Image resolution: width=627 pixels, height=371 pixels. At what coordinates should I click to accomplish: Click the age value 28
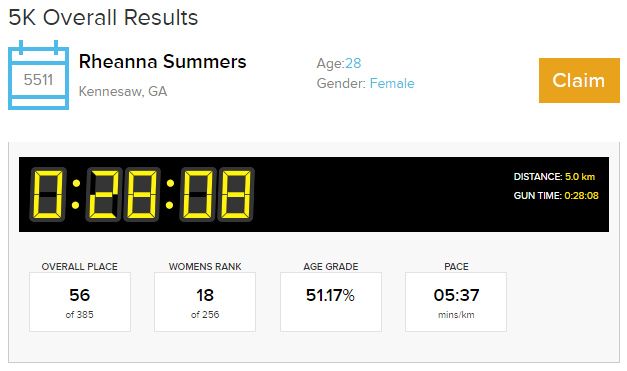pyautogui.click(x=353, y=63)
